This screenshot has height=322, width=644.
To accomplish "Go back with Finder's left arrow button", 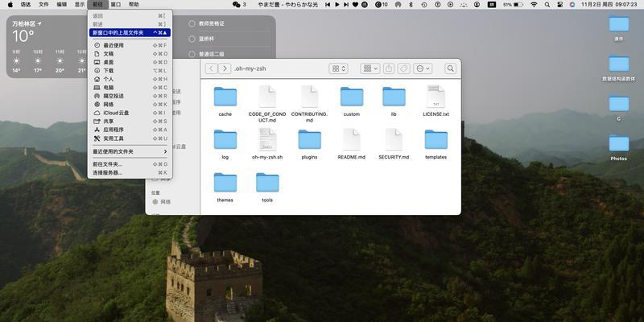I will point(211,68).
